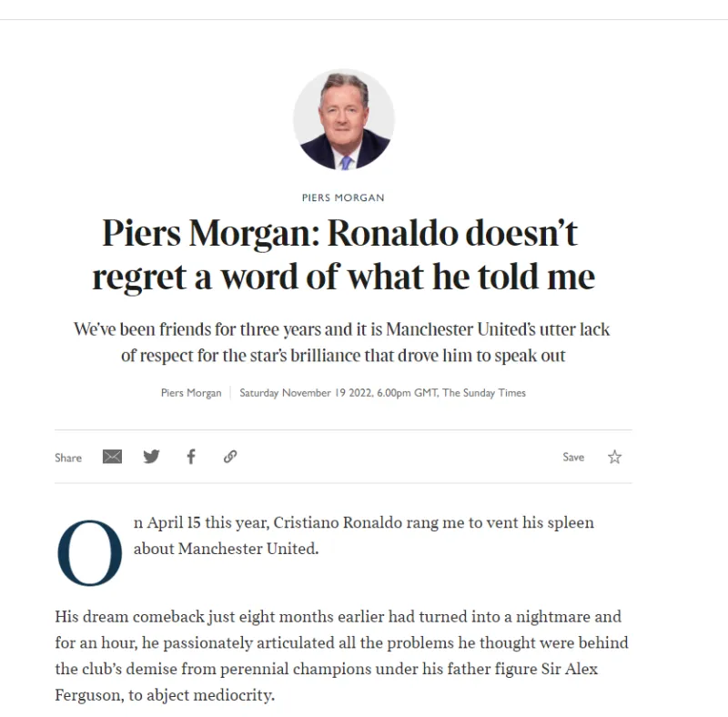Viewport: 728px width, 717px height.
Task: Copy the article link icon
Action: 230,457
